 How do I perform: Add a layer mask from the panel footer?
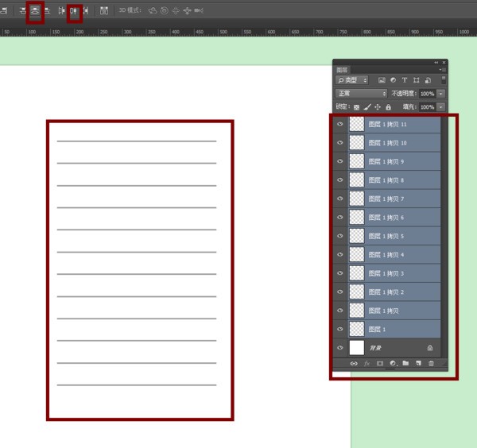coord(380,363)
